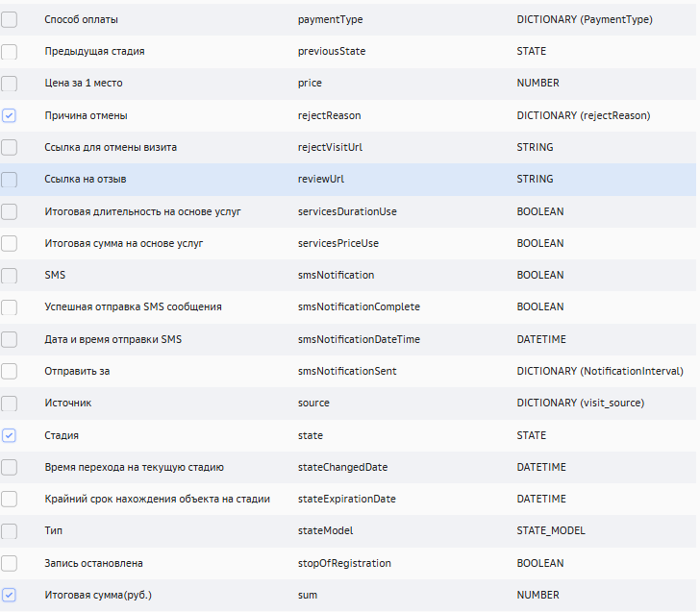This screenshot has height=612, width=700.
Task: Tick 'Крайний срок нахождения объекта на стадии' checkbox
Action: click(9, 499)
